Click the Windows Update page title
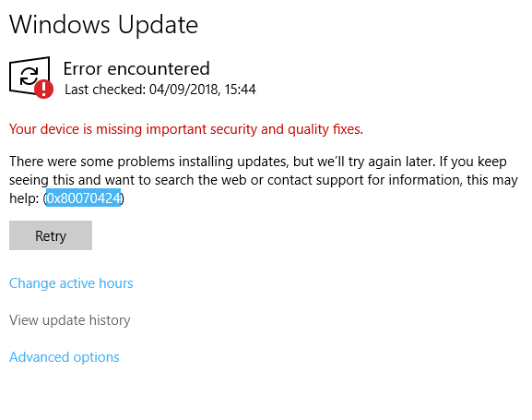 click(x=103, y=25)
